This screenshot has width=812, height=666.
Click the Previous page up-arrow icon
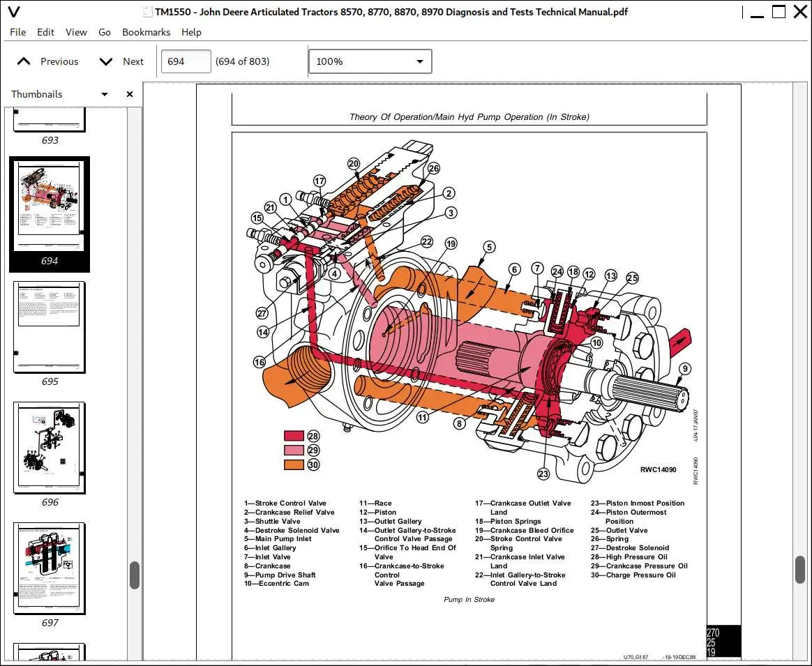click(x=23, y=61)
